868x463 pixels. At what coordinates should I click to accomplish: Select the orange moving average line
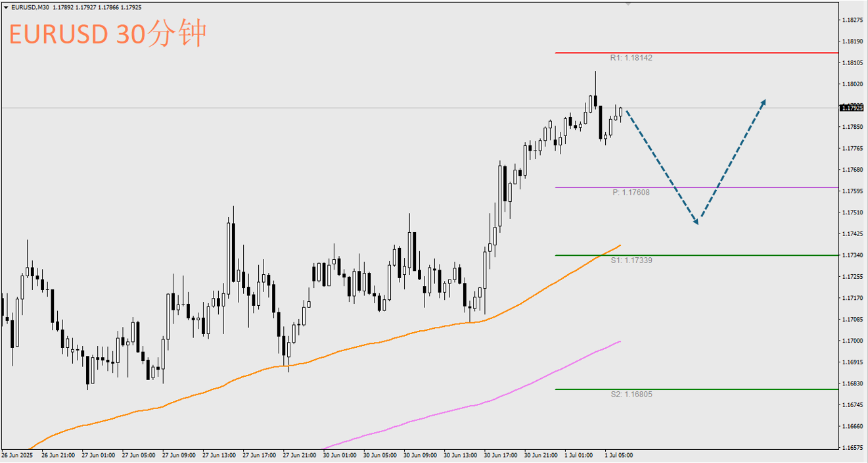(x=394, y=339)
